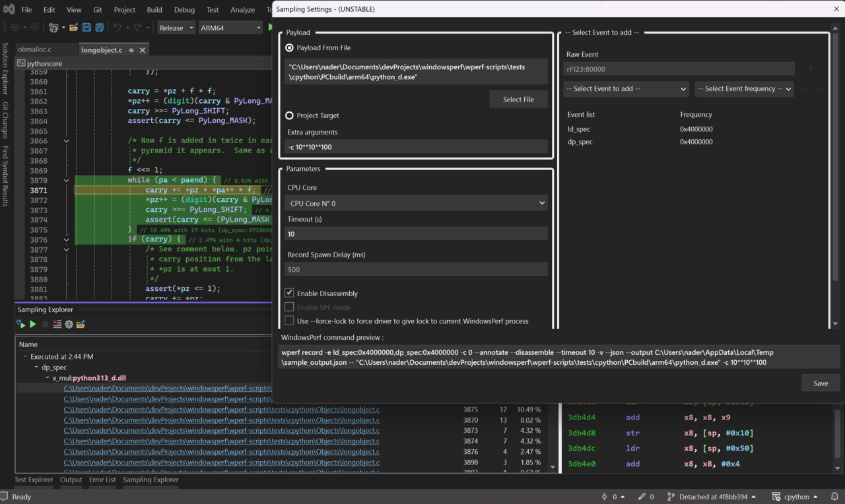Click the Open File toolbar icon
845x504 pixels.
tap(73, 28)
